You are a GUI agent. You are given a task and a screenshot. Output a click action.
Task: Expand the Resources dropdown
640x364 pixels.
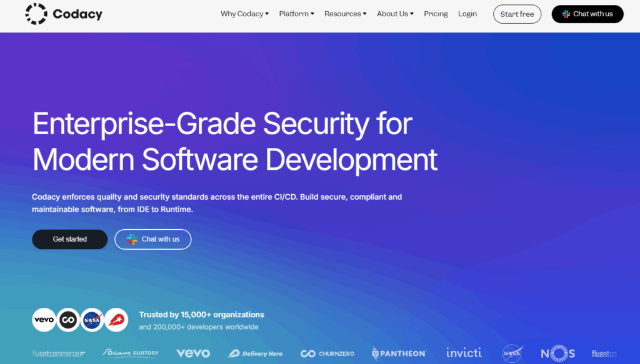click(x=345, y=13)
